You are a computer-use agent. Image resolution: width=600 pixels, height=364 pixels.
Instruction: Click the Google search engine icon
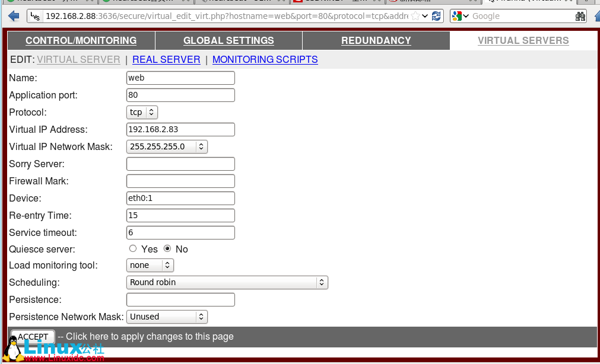click(x=457, y=16)
